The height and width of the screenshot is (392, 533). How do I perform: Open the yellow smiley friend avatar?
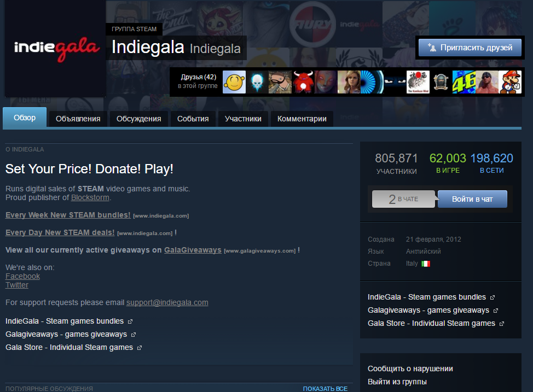coord(234,82)
